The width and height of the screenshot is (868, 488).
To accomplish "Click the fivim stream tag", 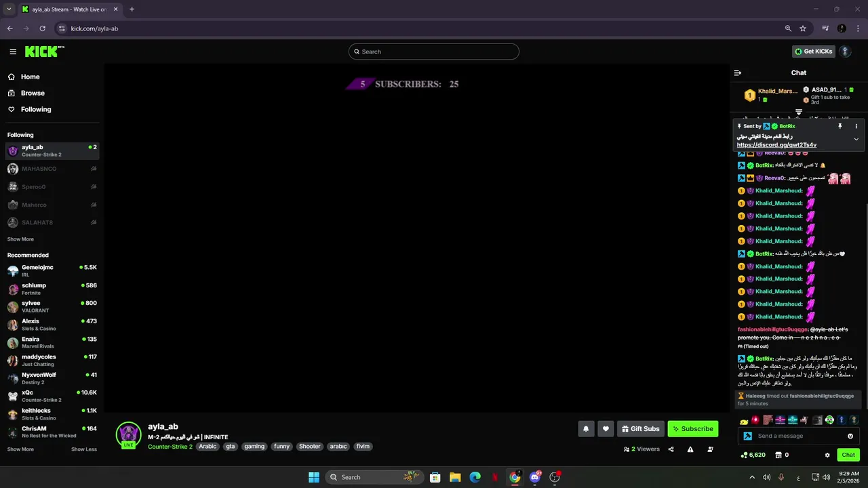I will pyautogui.click(x=363, y=447).
